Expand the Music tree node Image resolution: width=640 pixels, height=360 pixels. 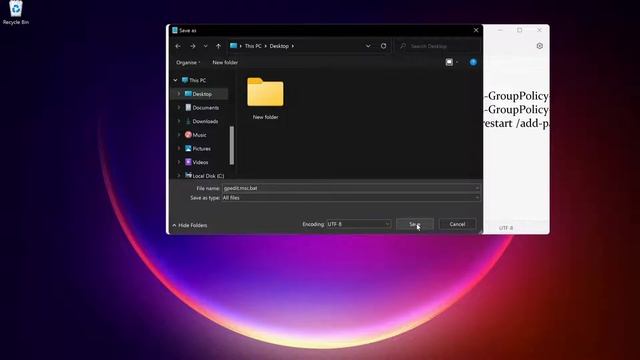[x=179, y=135]
